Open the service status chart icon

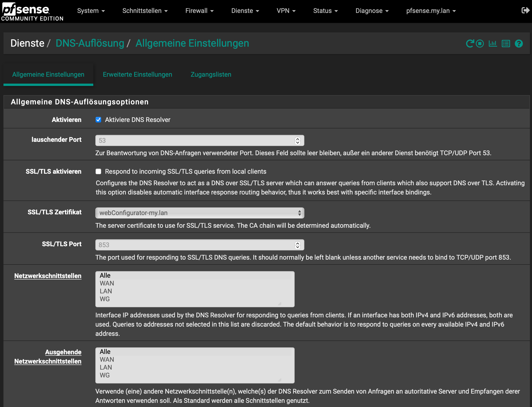(x=493, y=44)
